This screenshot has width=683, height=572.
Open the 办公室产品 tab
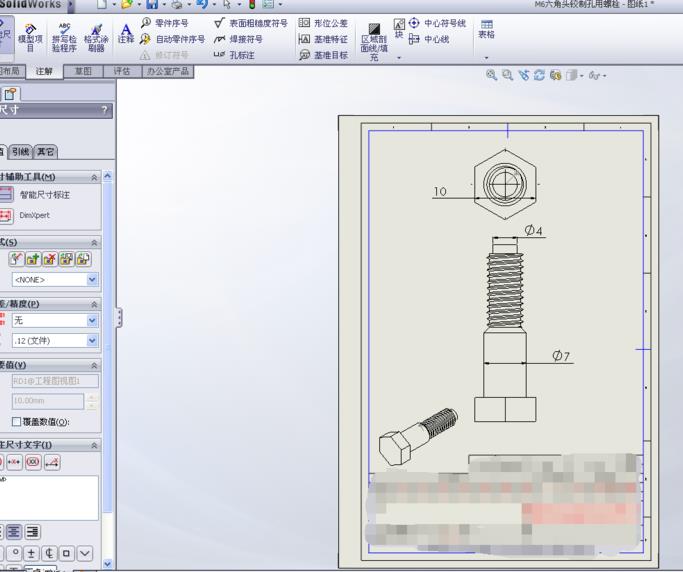click(168, 71)
